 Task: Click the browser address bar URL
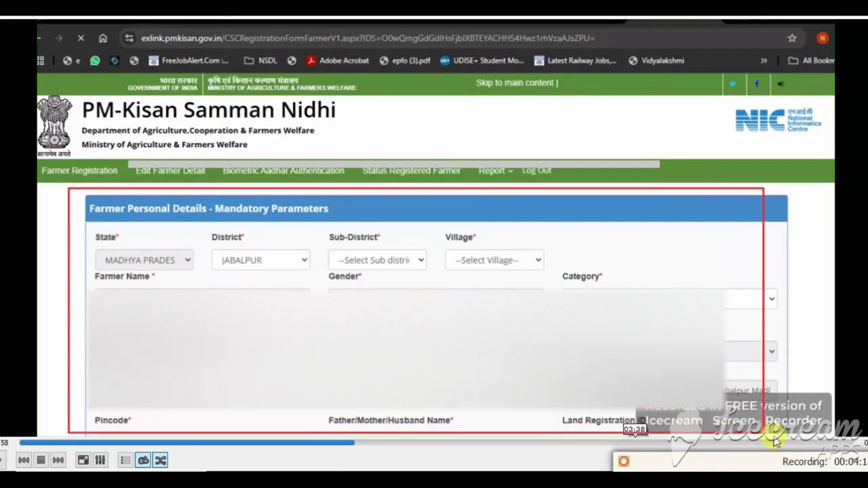click(368, 38)
